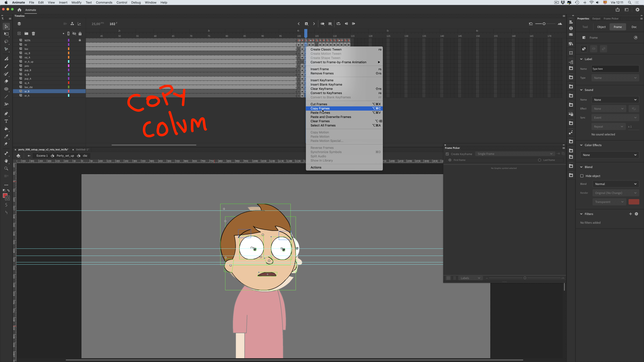The width and height of the screenshot is (644, 362).
Task: Open the Commands menu
Action: click(x=104, y=2)
